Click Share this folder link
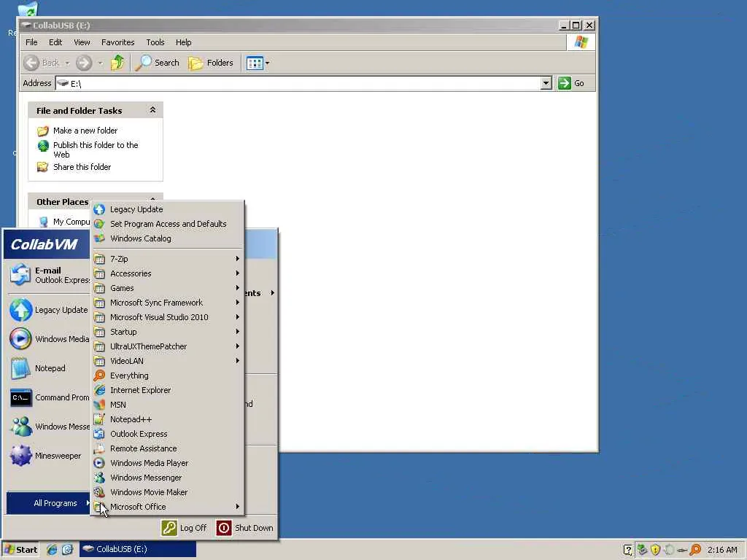Screen dimensions: 747x560 point(82,167)
